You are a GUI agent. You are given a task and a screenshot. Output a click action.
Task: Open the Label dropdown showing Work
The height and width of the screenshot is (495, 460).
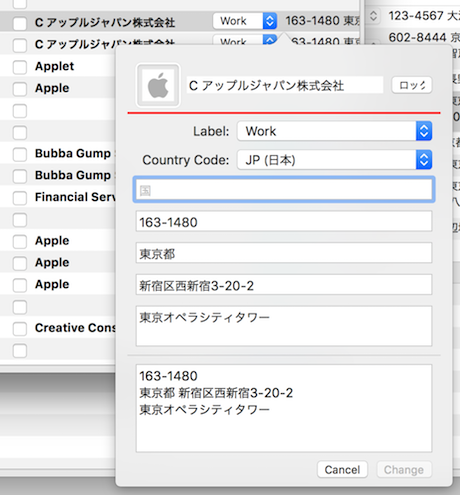pyautogui.click(x=334, y=131)
